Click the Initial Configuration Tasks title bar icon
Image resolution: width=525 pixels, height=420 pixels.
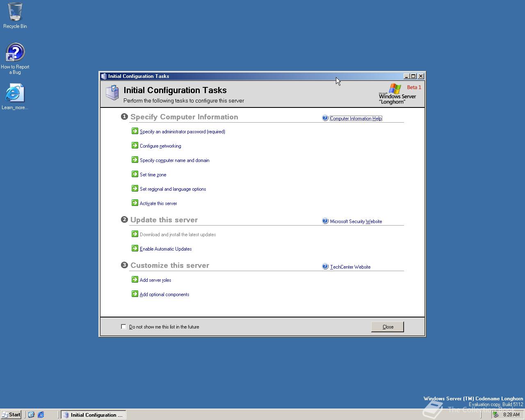pyautogui.click(x=104, y=76)
